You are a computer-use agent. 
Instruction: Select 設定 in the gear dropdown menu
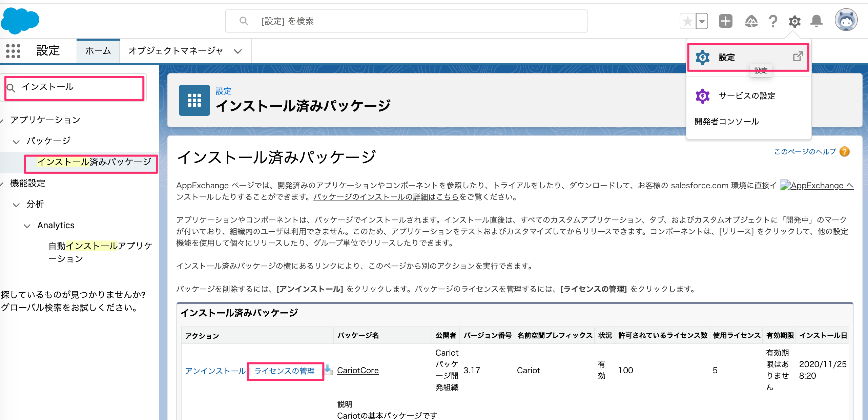click(x=748, y=57)
